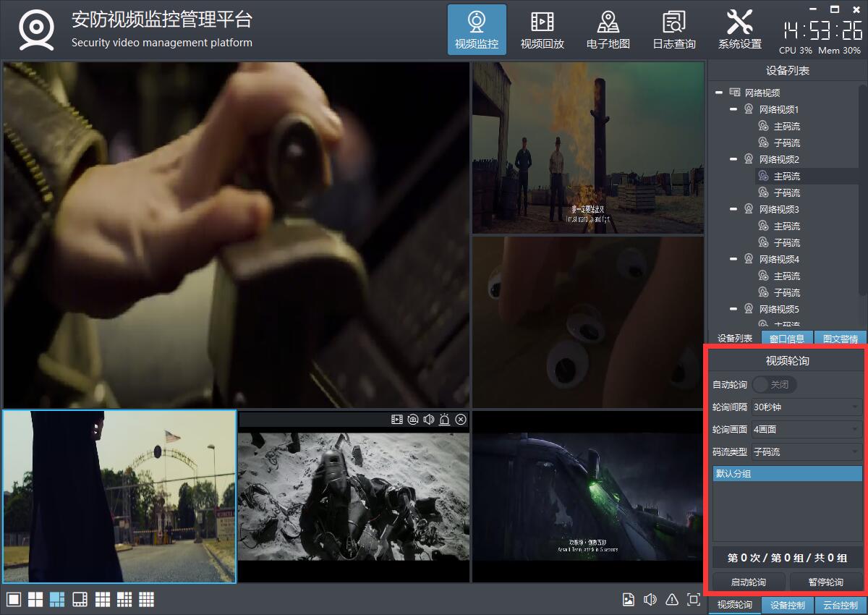Select the fire scene video window
868x615 pixels.
587,148
